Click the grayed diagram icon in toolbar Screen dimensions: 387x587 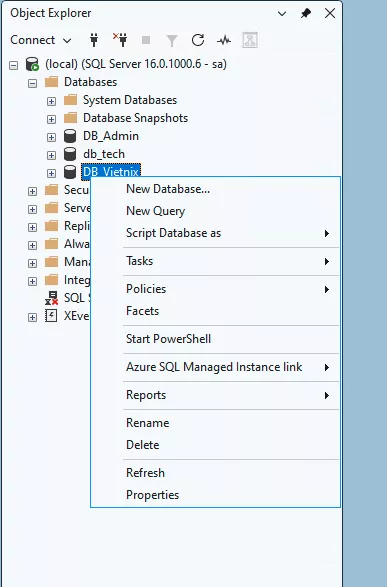(250, 40)
